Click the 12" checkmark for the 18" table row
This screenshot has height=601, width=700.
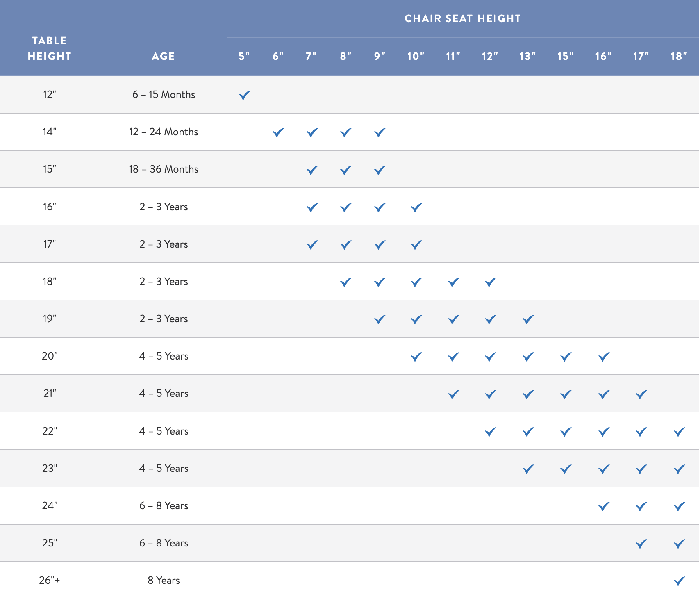click(489, 282)
